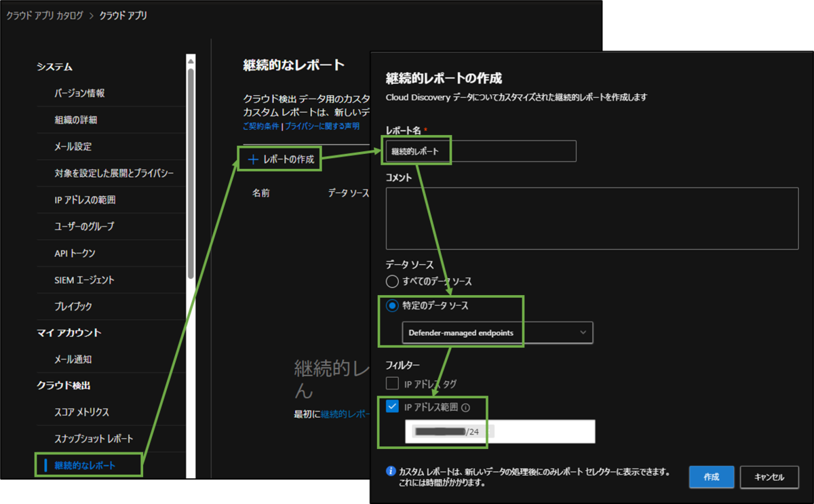Click the blue information icon in the footer note
This screenshot has width=814, height=504.
(x=391, y=471)
